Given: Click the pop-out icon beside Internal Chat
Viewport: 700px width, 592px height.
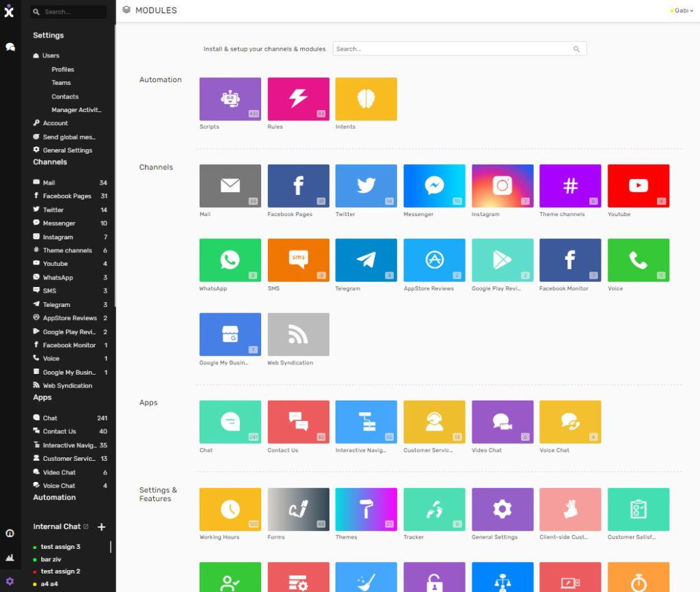Looking at the screenshot, I should [x=85, y=527].
